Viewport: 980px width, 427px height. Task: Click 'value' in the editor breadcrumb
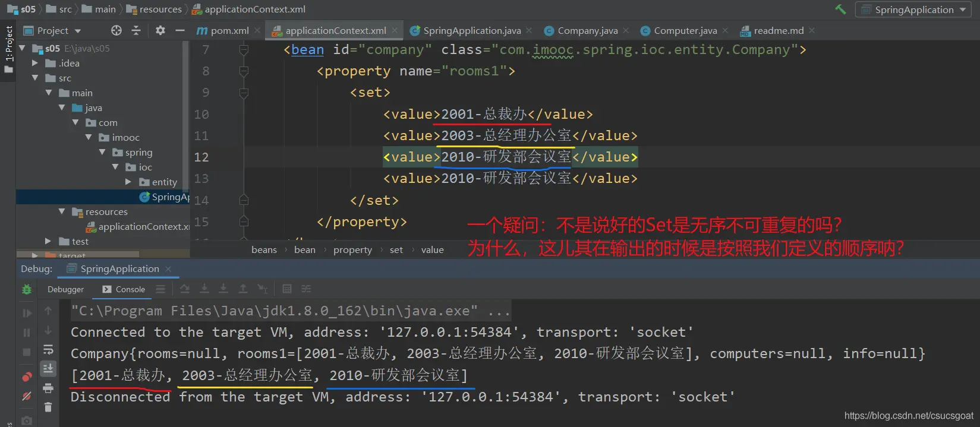pos(433,250)
